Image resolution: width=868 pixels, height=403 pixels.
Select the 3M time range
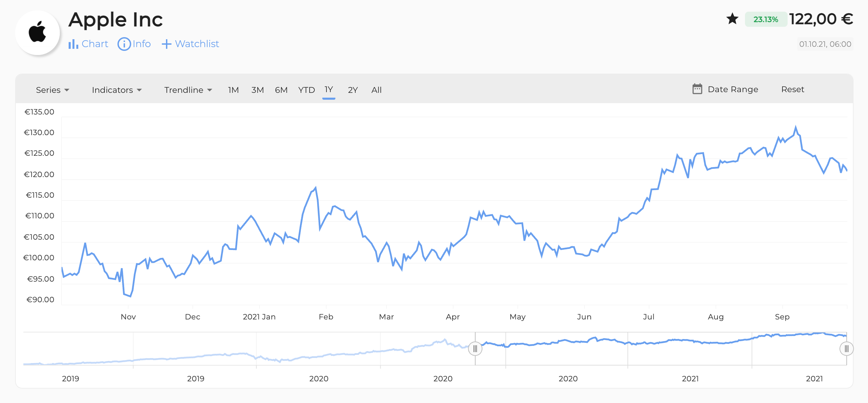[x=257, y=90]
